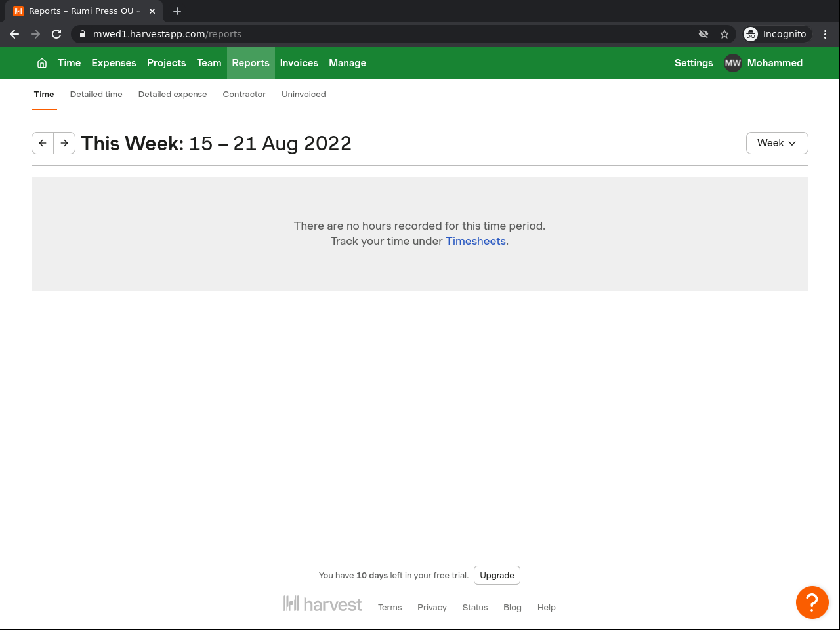Screen dimensions: 840x630
Task: Go to Harvest home icon
Action: tap(42, 63)
